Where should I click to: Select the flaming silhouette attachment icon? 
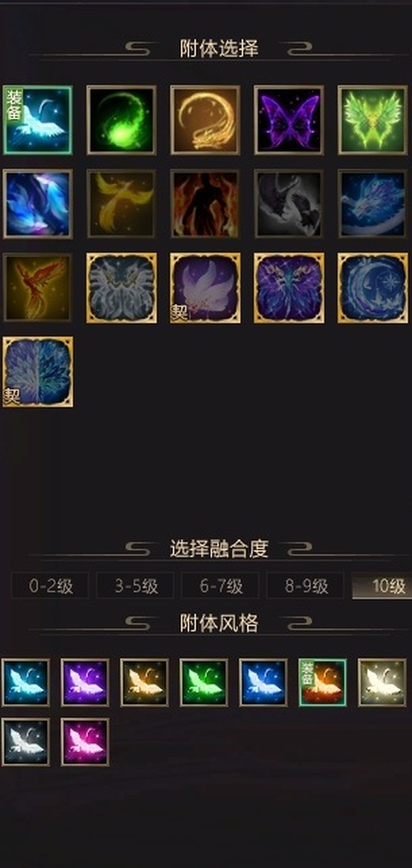pos(205,204)
